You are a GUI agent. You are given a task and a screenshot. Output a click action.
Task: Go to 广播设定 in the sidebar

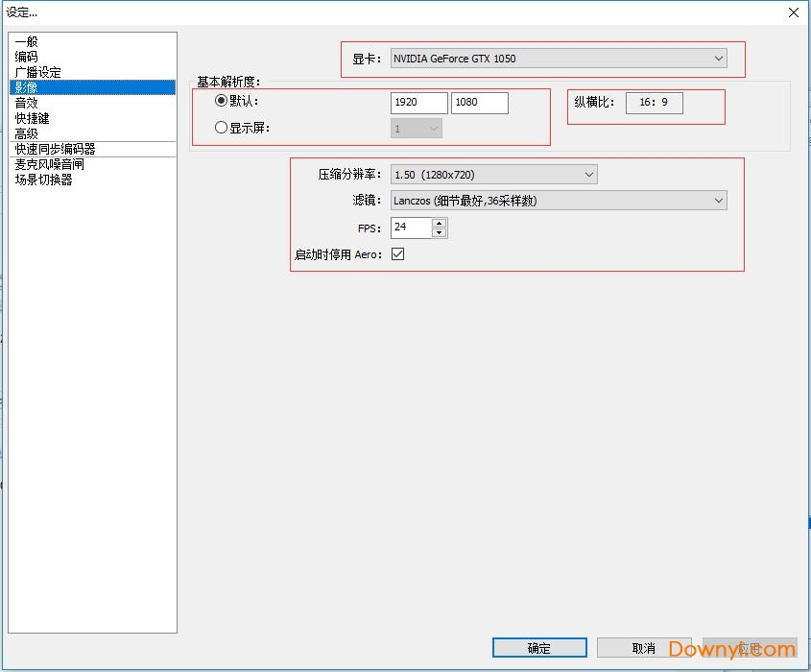coord(38,73)
